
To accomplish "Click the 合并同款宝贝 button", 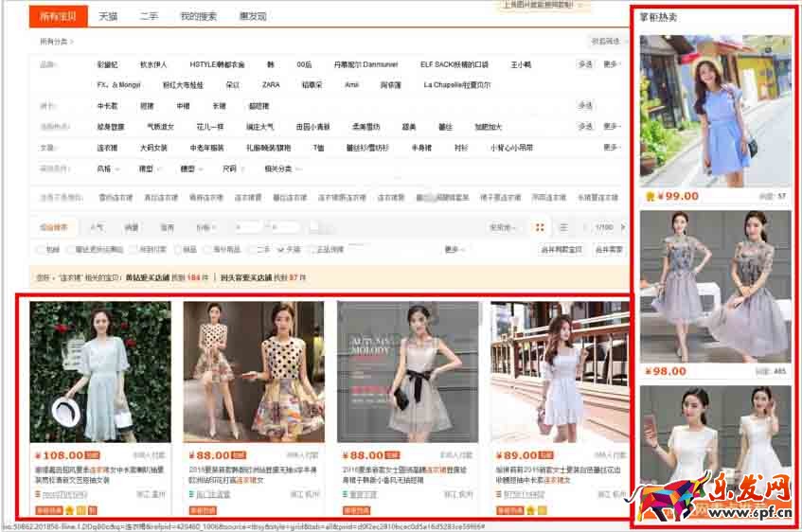I will [x=561, y=250].
